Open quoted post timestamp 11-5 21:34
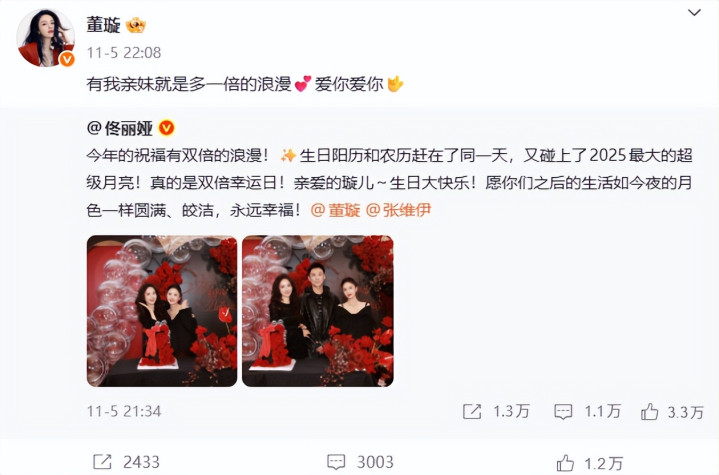Screen dimensions: 719x475 pos(124,411)
